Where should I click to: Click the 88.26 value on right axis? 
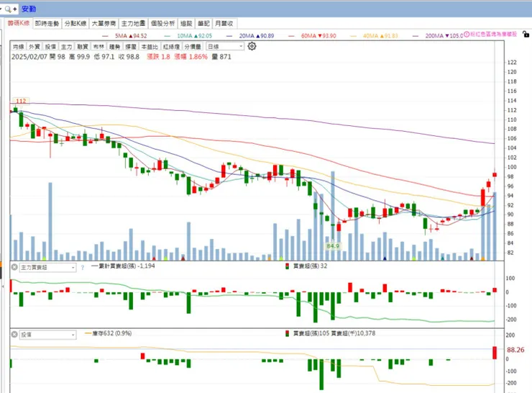[515, 350]
